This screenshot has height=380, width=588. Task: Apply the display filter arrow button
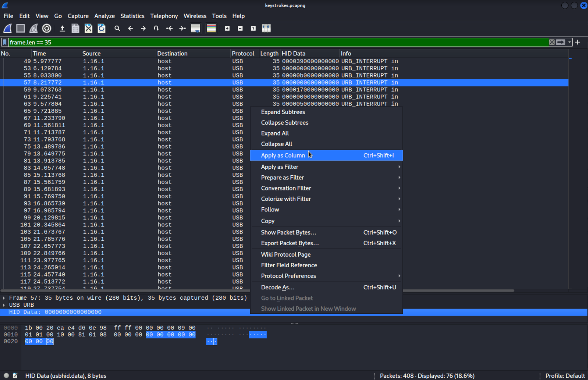[561, 42]
